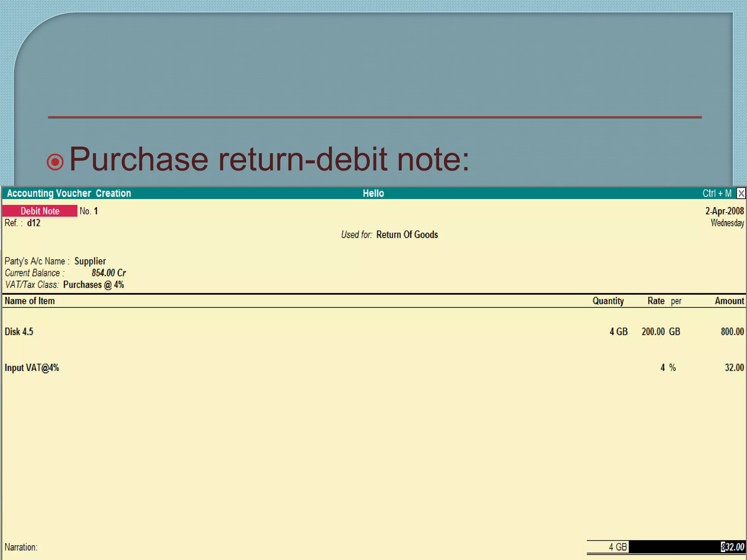Open VAT/Tax Class Purchases @ 4% field
This screenshot has height=560, width=747.
(x=94, y=284)
